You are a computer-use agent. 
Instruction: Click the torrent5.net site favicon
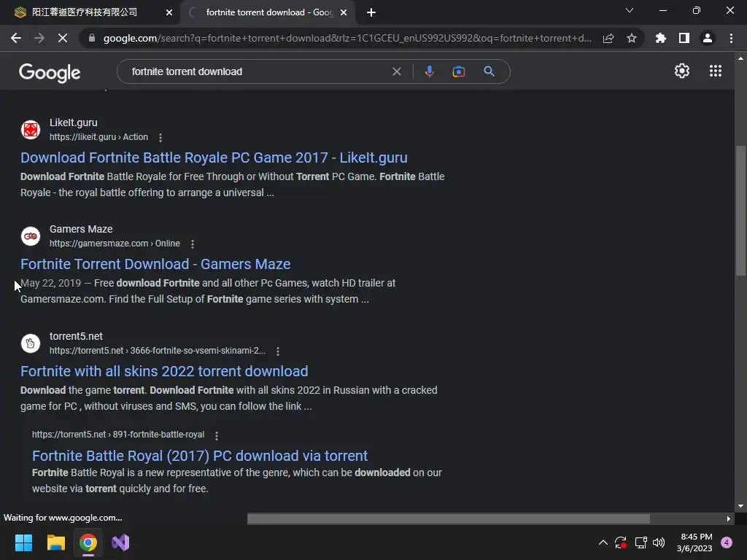[31, 343]
